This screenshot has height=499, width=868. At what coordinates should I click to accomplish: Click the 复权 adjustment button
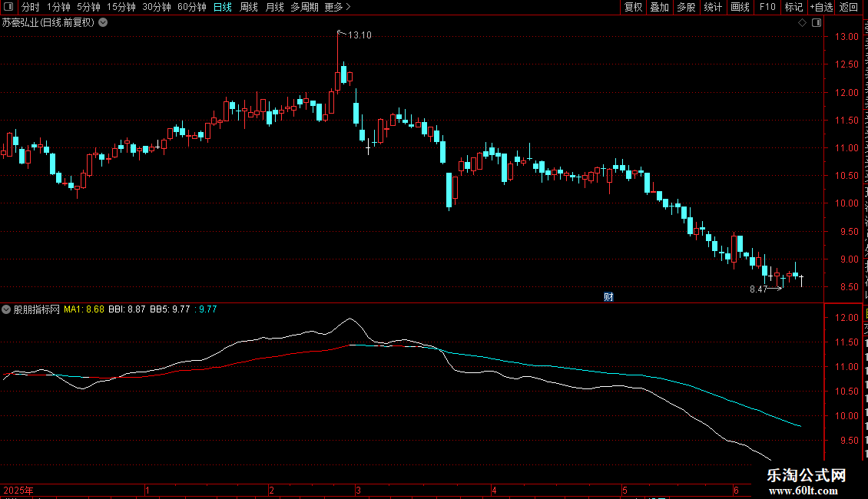click(633, 7)
